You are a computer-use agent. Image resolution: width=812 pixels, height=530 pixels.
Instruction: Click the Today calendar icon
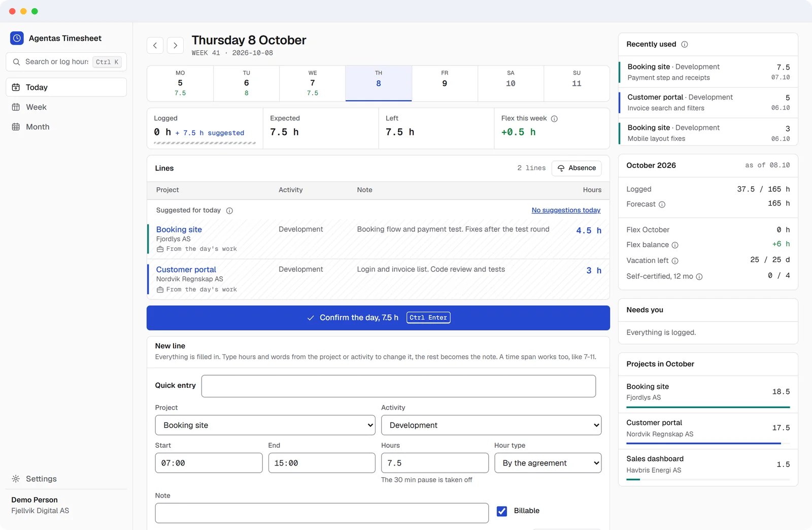pos(16,87)
